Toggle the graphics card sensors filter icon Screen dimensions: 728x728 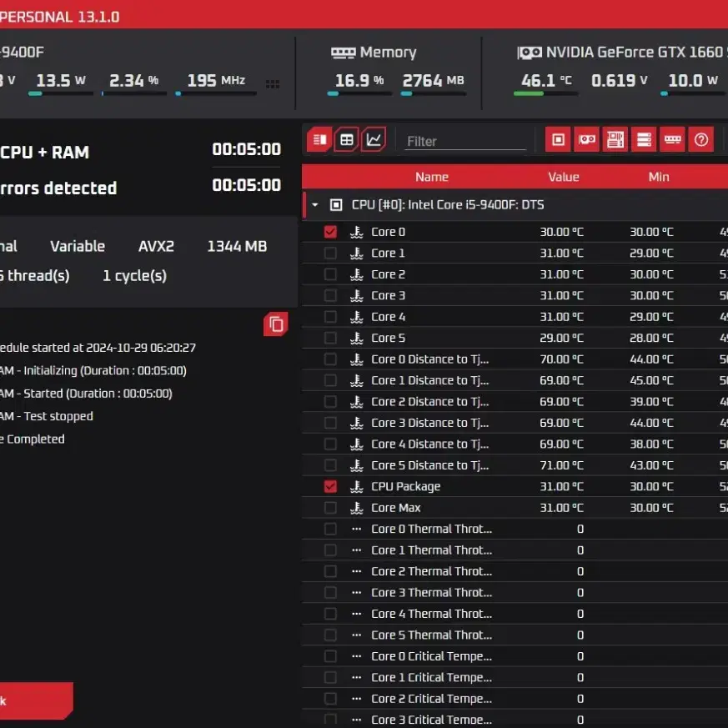[587, 140]
